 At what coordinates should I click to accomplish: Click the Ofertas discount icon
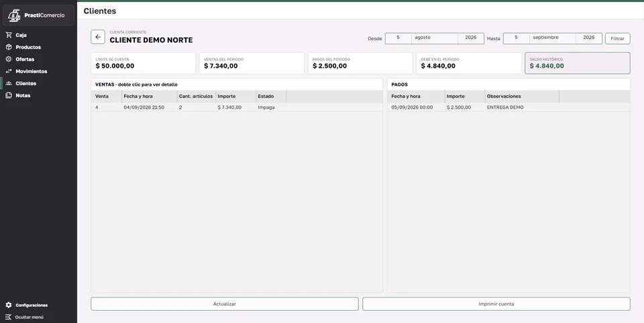pos(9,59)
